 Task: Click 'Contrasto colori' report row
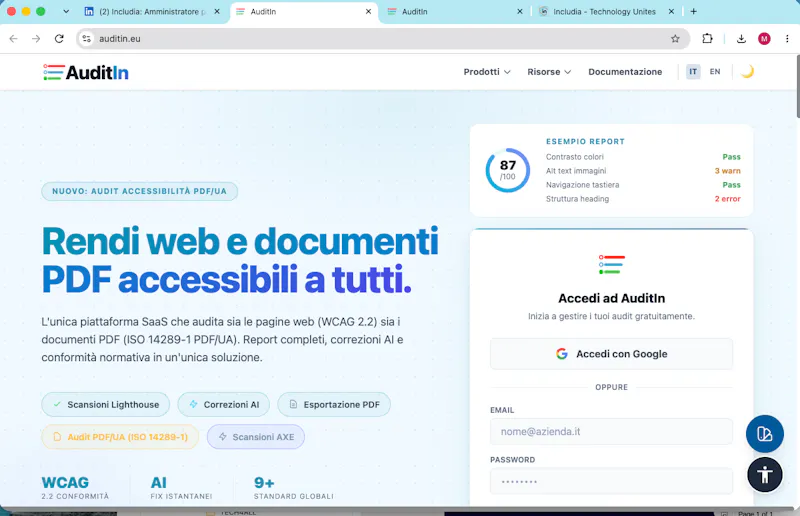point(643,157)
